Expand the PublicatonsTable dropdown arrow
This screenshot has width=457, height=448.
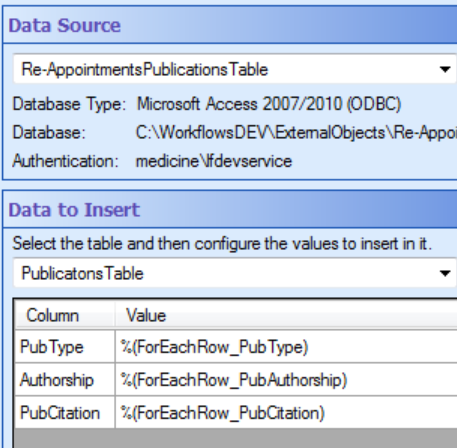click(445, 273)
